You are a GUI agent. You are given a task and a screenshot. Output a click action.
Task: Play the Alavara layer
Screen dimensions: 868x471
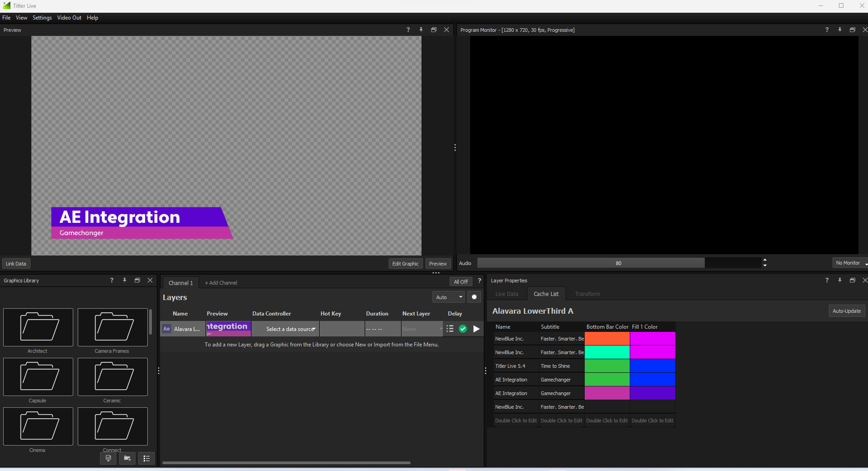[476, 329]
